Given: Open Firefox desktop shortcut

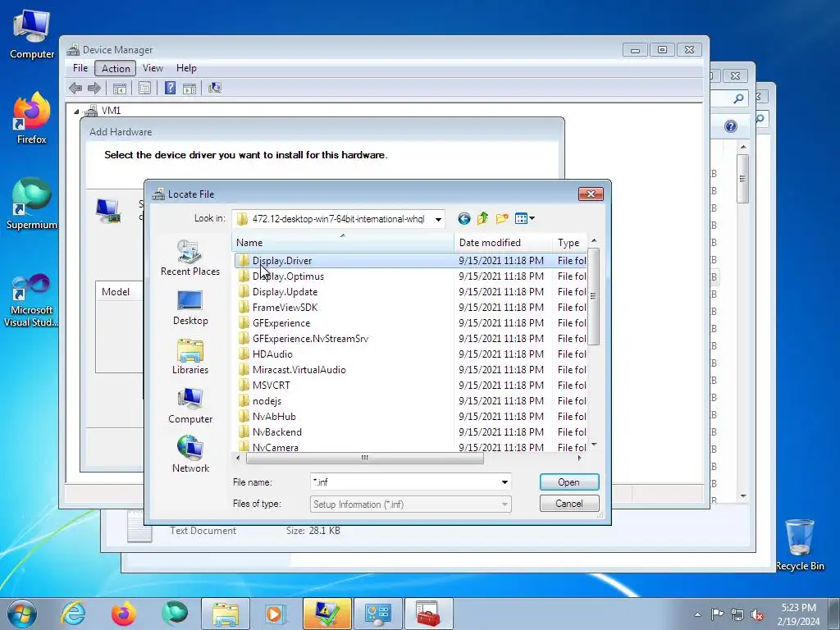Looking at the screenshot, I should pos(32,118).
